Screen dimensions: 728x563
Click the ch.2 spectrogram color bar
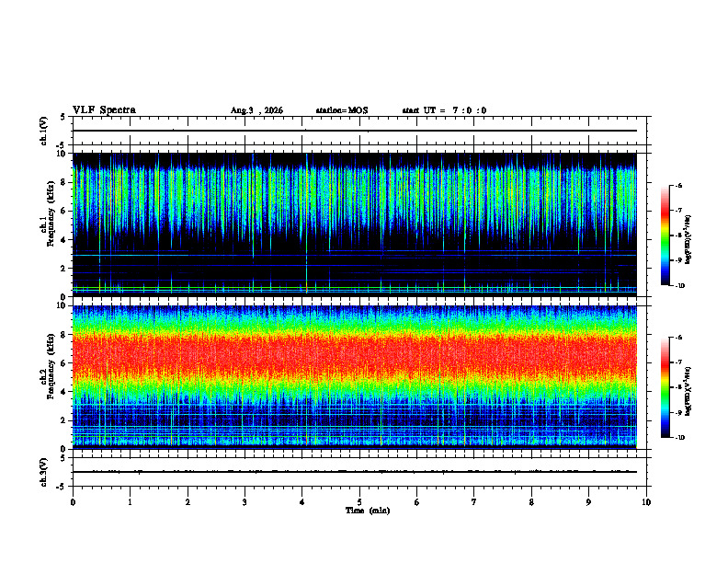[665, 387]
